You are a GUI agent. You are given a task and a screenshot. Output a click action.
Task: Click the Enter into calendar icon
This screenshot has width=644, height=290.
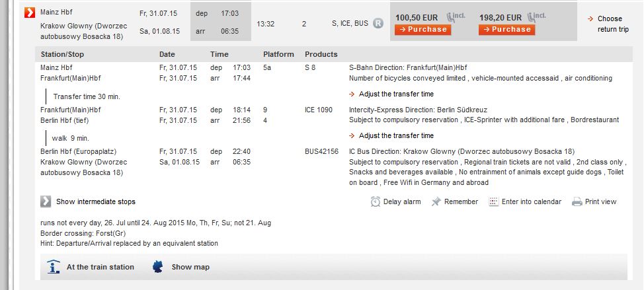[x=493, y=201]
